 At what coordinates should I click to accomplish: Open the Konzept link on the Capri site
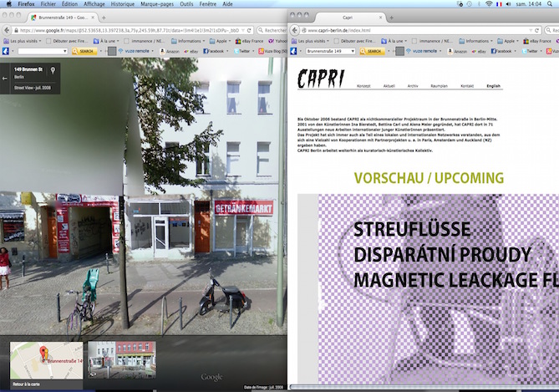pyautogui.click(x=363, y=86)
